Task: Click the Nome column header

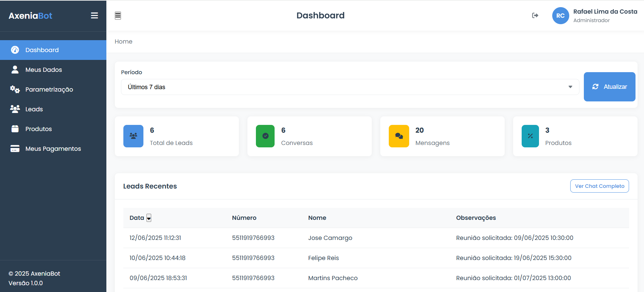Action: click(317, 218)
